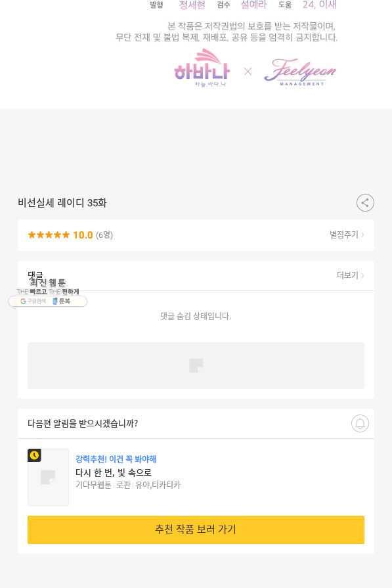Image resolution: width=392 pixels, height=588 pixels.
Task: Open title 다시 한 번, 빛 속으로
Action: (114, 472)
